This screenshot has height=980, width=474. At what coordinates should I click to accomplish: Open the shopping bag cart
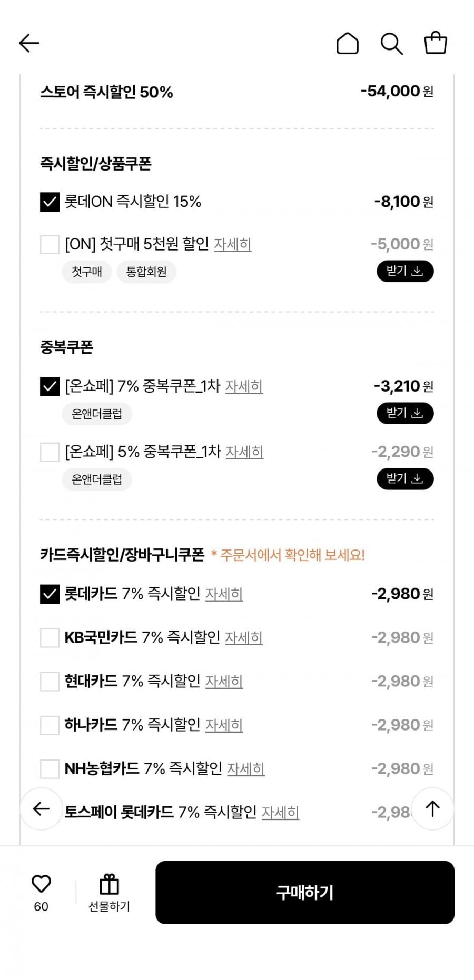pyautogui.click(x=436, y=43)
